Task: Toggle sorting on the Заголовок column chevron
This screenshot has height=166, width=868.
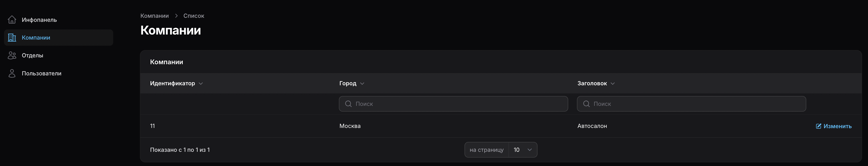Action: tap(613, 84)
